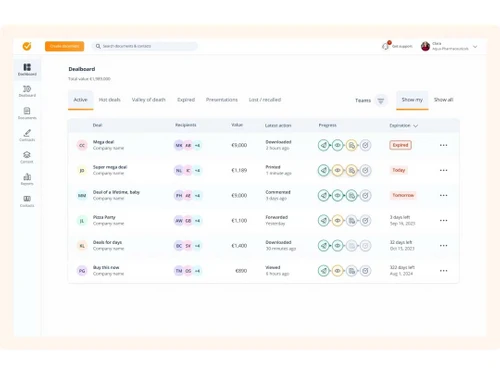
Task: Switch to Show all deals
Action: coord(443,100)
